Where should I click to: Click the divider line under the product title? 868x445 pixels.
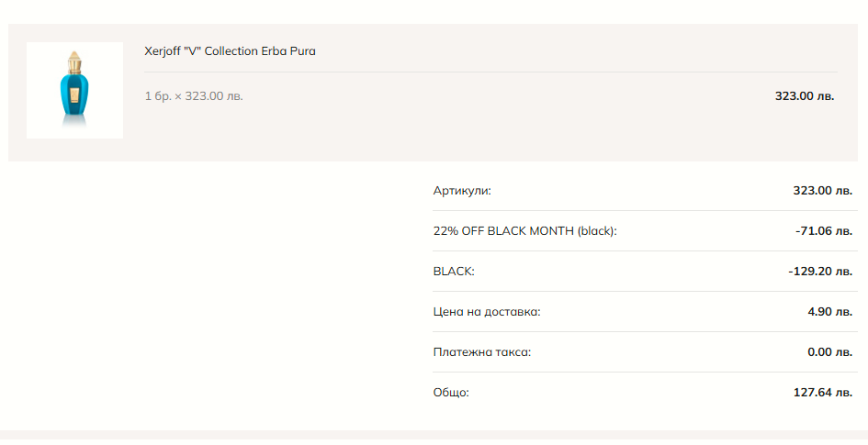[x=490, y=72]
